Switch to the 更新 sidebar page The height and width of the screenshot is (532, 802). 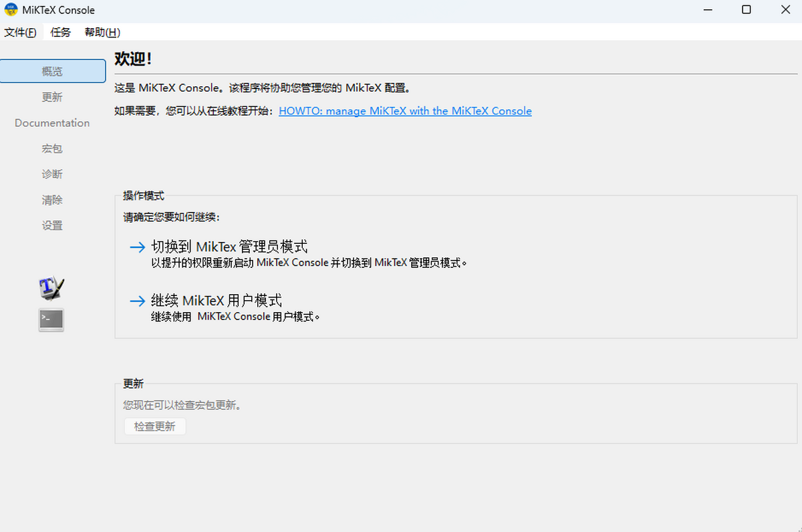pyautogui.click(x=52, y=97)
